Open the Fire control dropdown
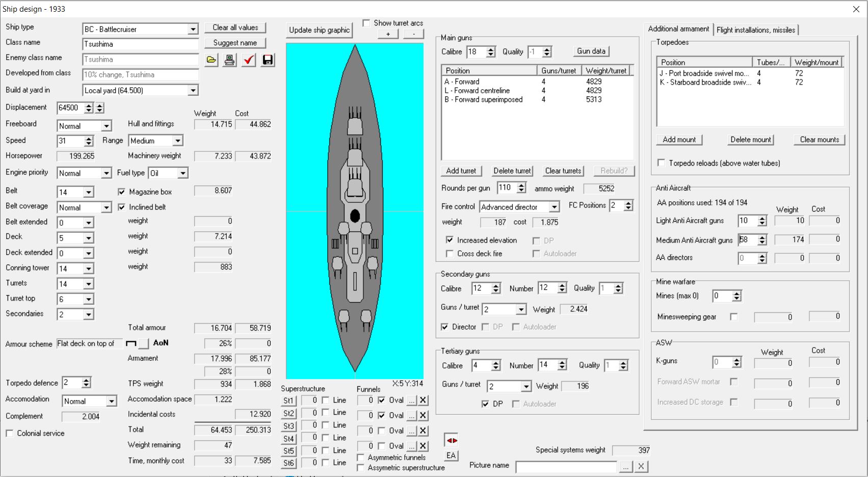Image resolution: width=868 pixels, height=477 pixels. click(554, 207)
